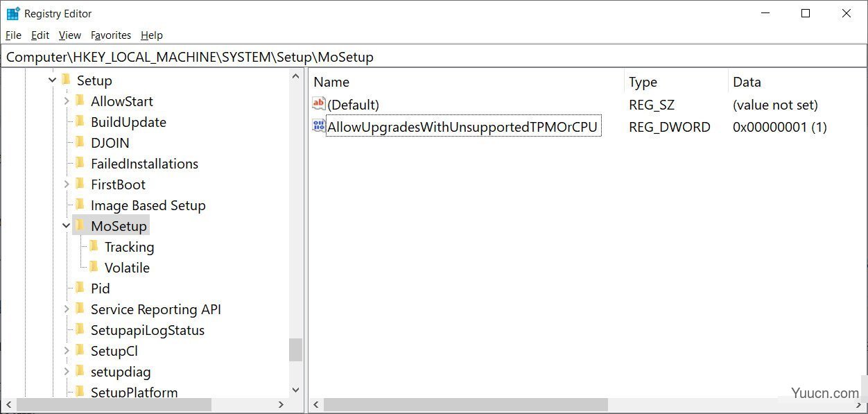
Task: Click the REG_DWORD type cell
Action: tap(670, 127)
